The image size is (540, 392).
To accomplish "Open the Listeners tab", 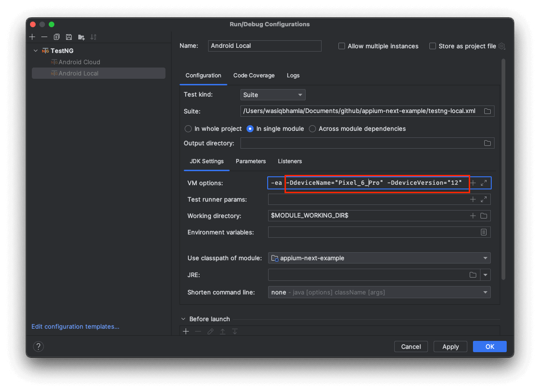I will pos(290,161).
